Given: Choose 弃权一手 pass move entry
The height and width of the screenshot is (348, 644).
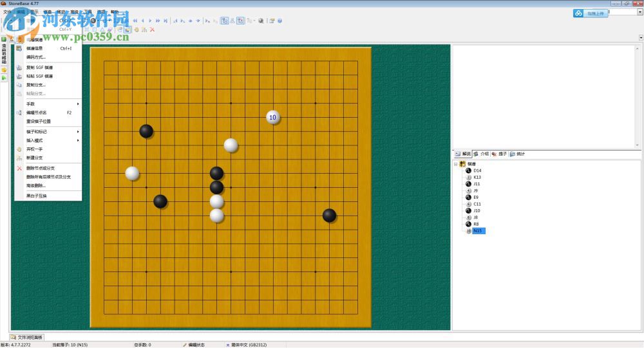Looking at the screenshot, I should 48,149.
